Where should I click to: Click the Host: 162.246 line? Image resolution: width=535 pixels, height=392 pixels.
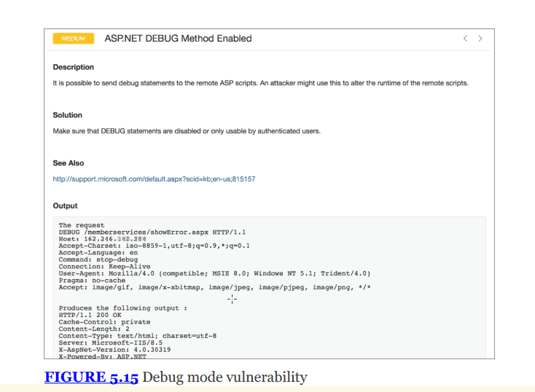coord(102,239)
